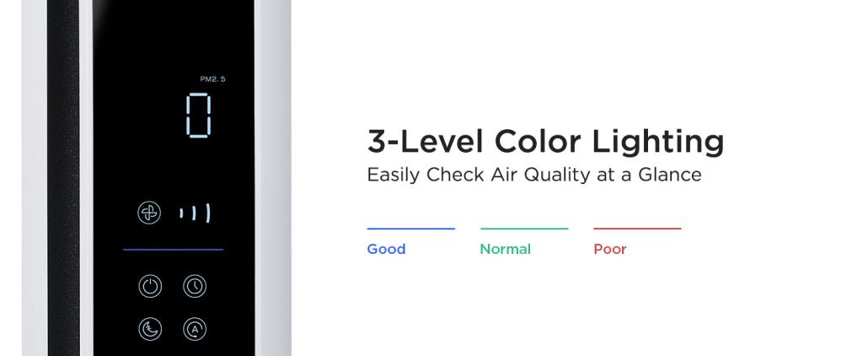Select the blue Good color line
This screenshot has width=868, height=356.
click(410, 229)
